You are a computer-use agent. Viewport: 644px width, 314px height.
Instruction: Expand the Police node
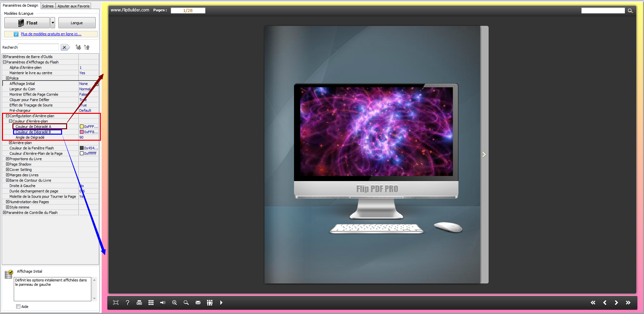pyautogui.click(x=8, y=78)
